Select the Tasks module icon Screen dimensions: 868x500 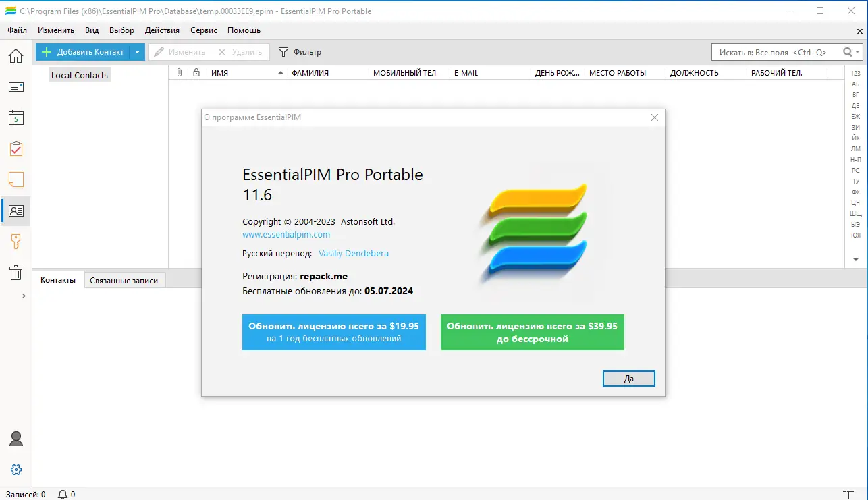(x=16, y=148)
